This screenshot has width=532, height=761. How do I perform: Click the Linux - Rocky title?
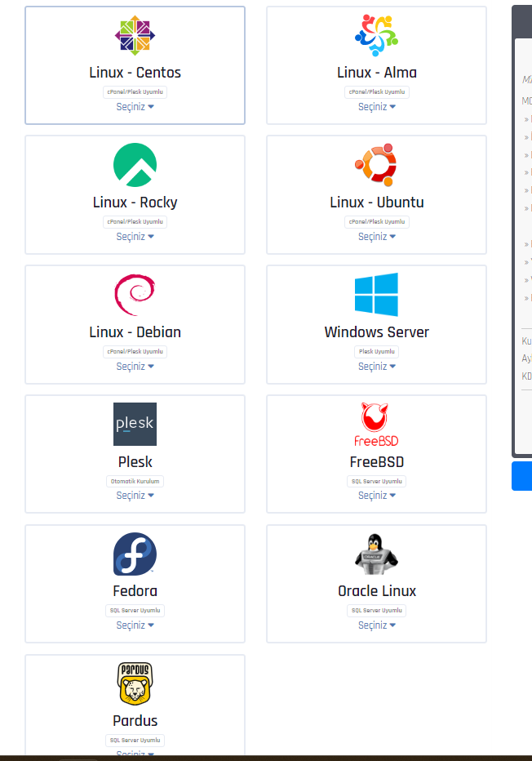coord(135,202)
